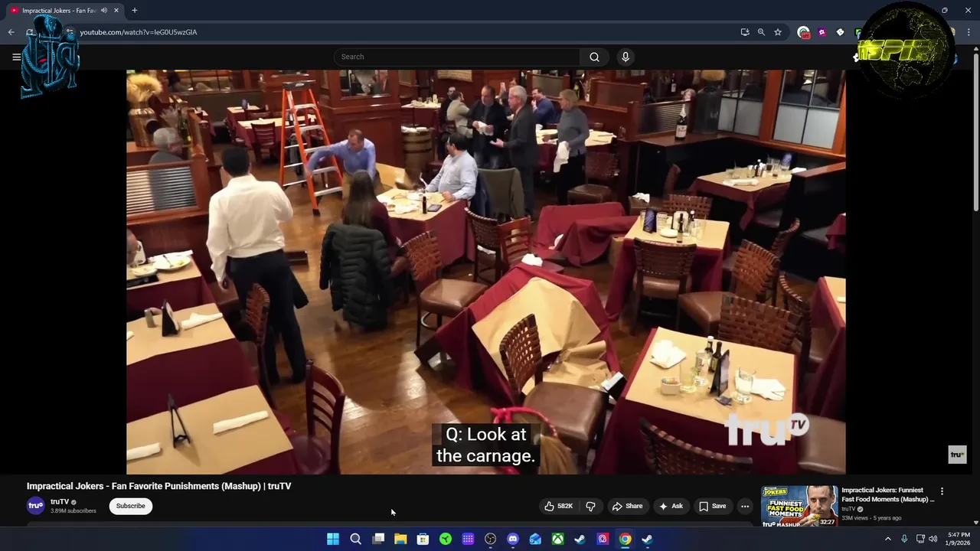
Task: Open volume control in system tray
Action: pos(933,539)
